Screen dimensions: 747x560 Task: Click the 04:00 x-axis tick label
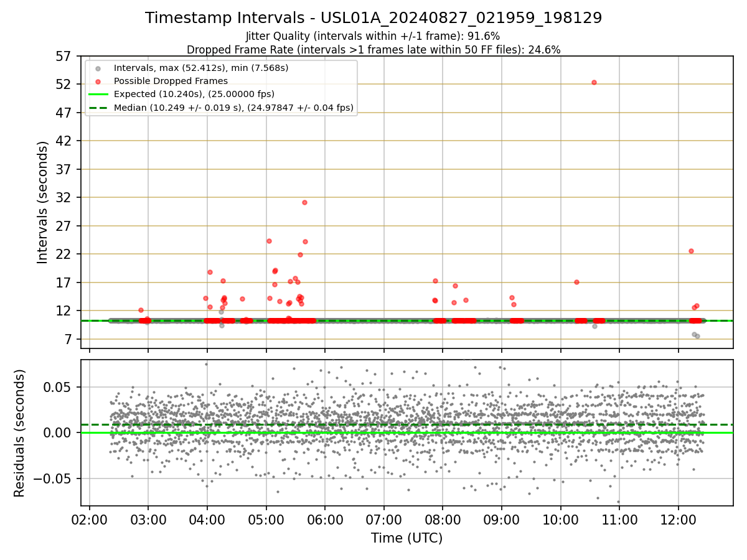pos(207,520)
